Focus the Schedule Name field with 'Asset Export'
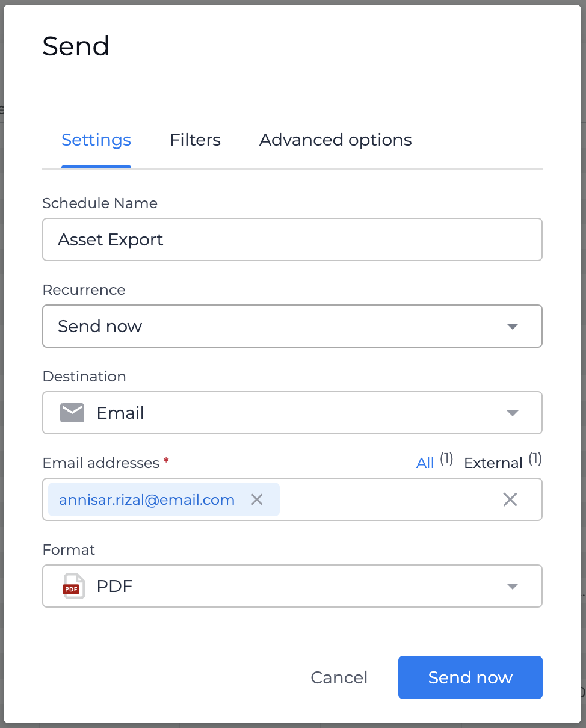Viewport: 586px width, 728px height. coord(292,239)
